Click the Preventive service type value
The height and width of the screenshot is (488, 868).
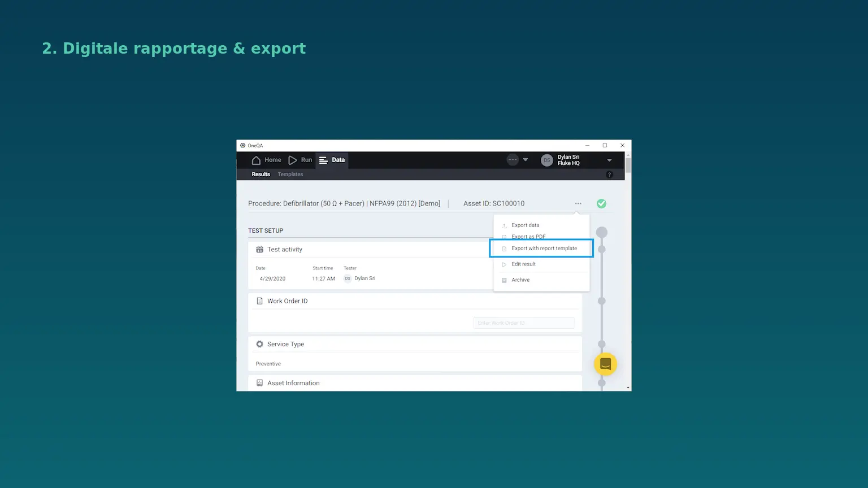click(x=268, y=364)
